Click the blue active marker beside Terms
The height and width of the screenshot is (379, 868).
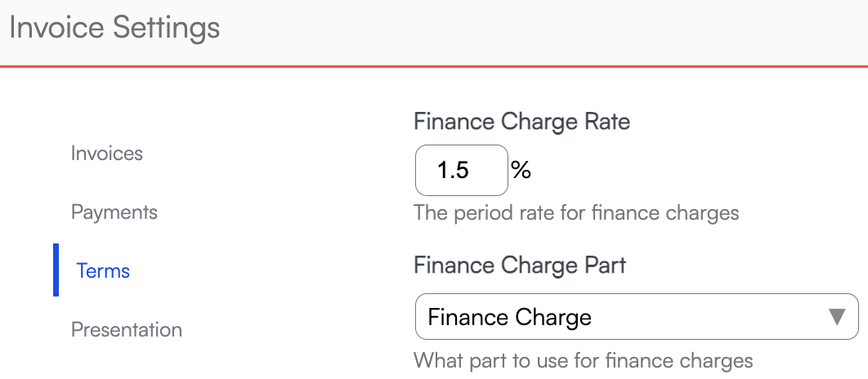pyautogui.click(x=56, y=270)
